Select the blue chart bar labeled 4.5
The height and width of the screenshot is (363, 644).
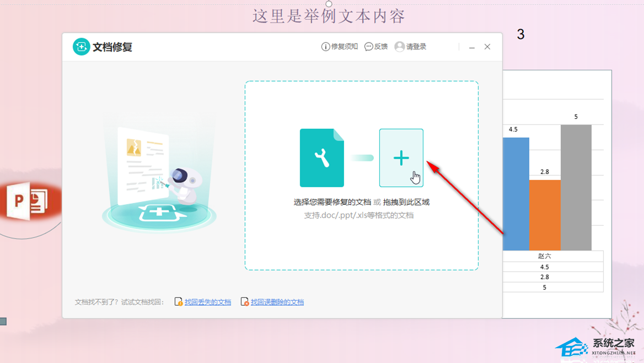(516, 193)
